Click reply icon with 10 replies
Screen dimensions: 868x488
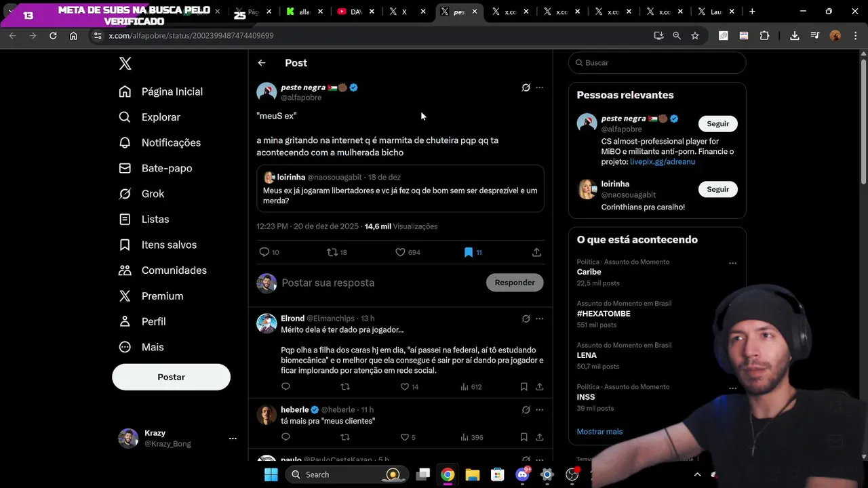[269, 252]
